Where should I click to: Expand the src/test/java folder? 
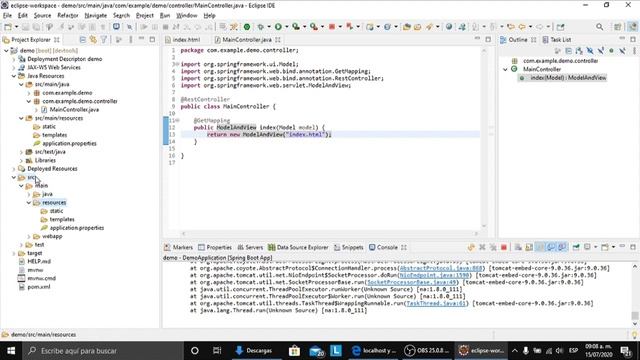tap(21, 152)
